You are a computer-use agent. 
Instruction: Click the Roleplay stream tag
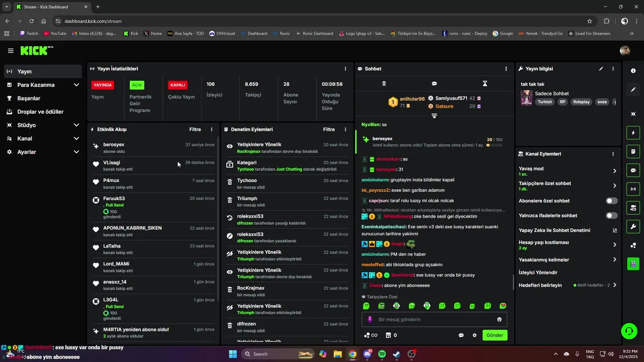(x=581, y=102)
